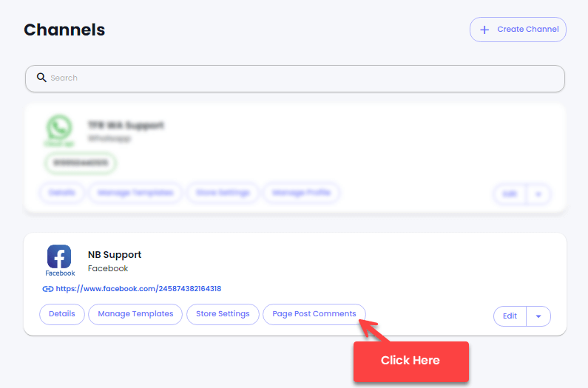Click the plus icon in Create Channel
The width and height of the screenshot is (588, 388).
point(484,30)
